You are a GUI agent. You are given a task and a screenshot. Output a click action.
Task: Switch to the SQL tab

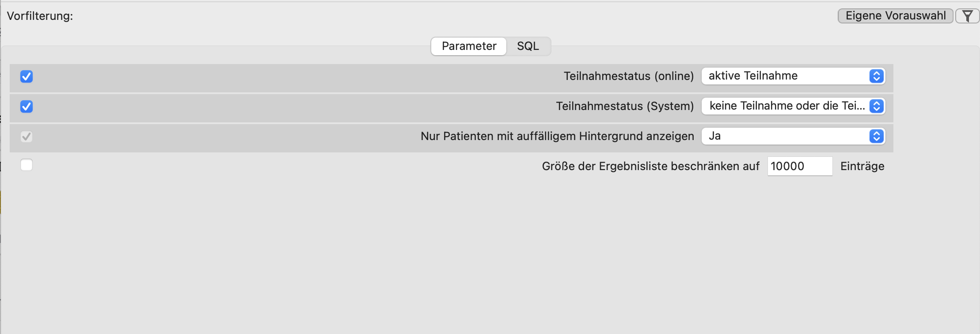528,46
